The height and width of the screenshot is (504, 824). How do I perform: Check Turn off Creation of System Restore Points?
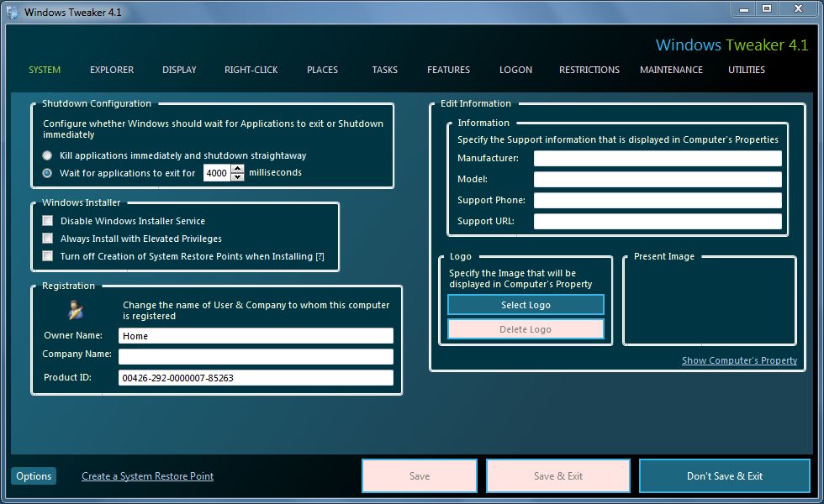click(48, 255)
